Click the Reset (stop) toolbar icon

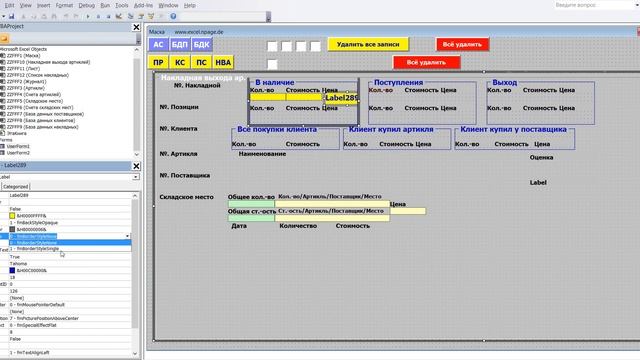tap(108, 16)
